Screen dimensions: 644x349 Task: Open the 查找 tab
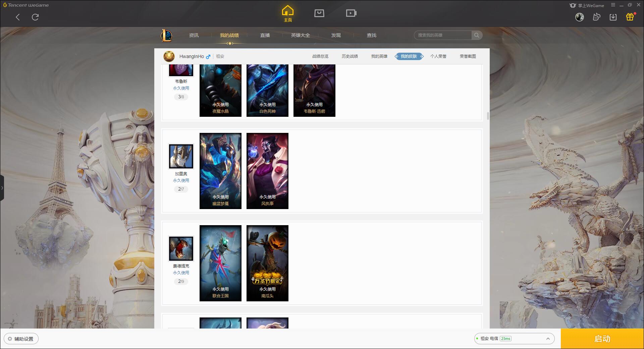tap(372, 35)
